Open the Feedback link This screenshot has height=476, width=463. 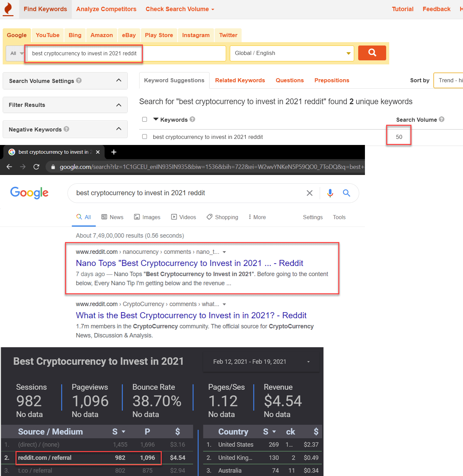(x=436, y=9)
